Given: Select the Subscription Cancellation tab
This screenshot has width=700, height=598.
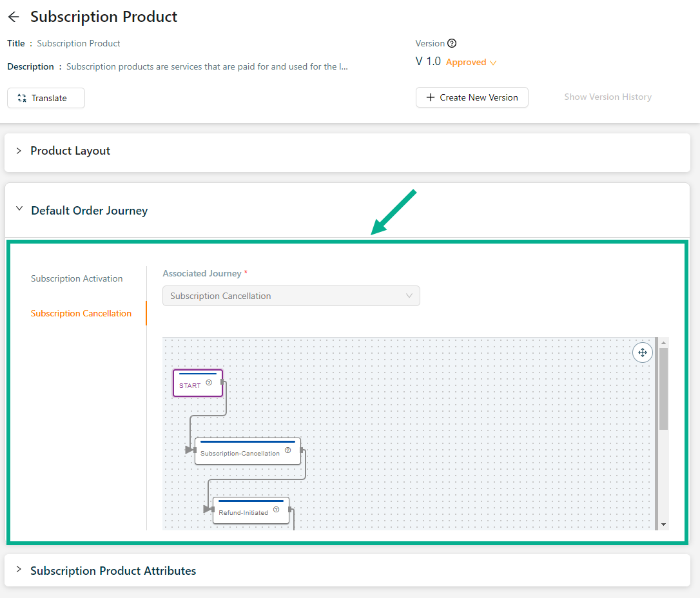Looking at the screenshot, I should (x=81, y=313).
